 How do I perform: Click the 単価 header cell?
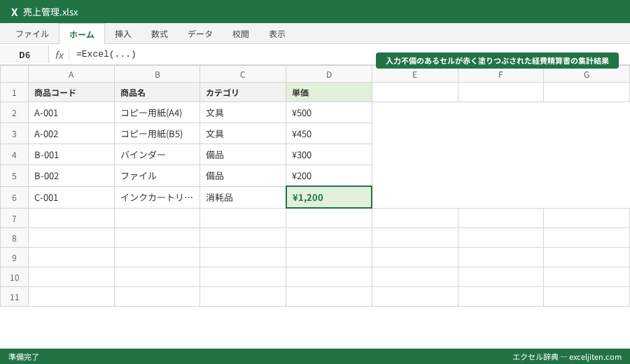pyautogui.click(x=329, y=92)
